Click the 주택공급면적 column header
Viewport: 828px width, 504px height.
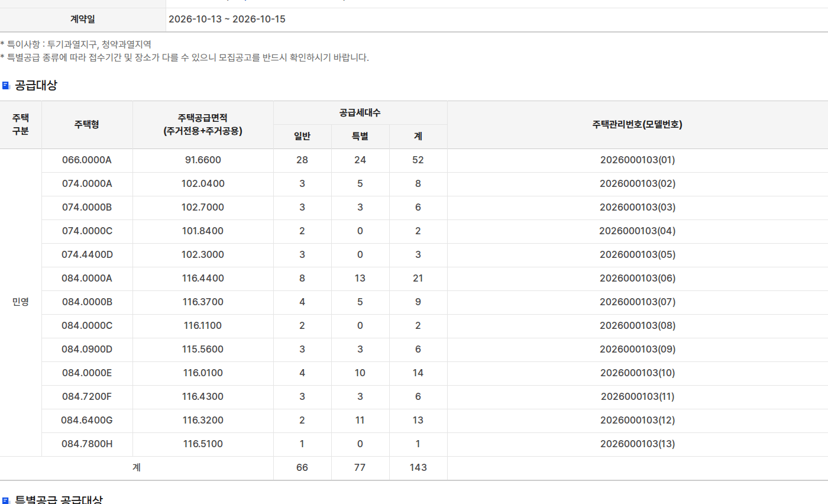[x=203, y=125]
